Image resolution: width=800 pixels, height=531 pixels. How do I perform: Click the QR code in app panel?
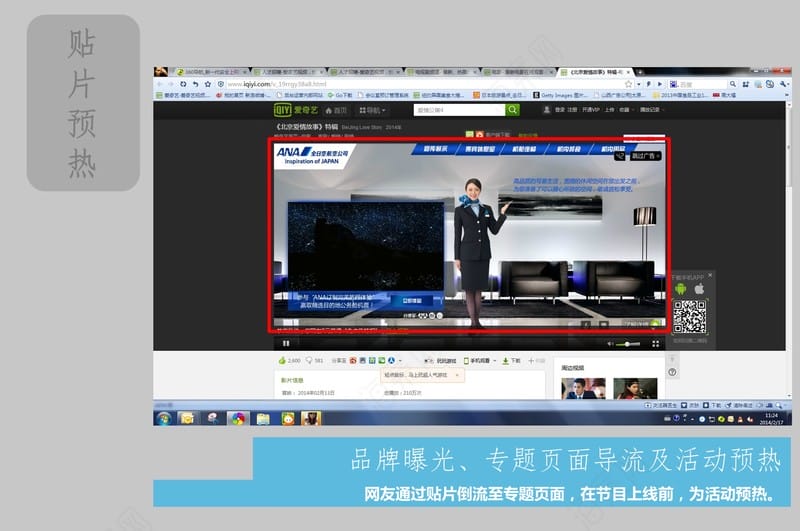pos(689,317)
